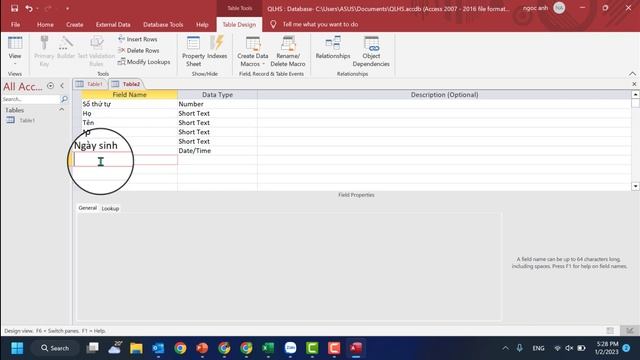640x360 pixels.
Task: Open the View button dropdown arrow
Action: pos(15,63)
